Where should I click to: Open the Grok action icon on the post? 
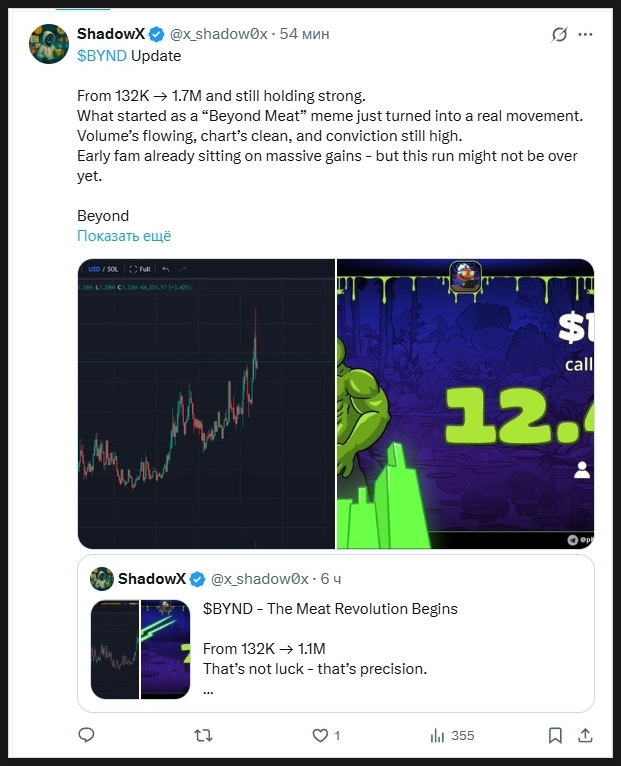(x=560, y=35)
